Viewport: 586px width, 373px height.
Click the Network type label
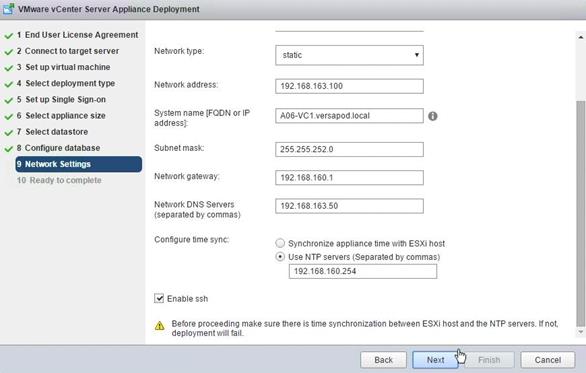click(x=179, y=51)
